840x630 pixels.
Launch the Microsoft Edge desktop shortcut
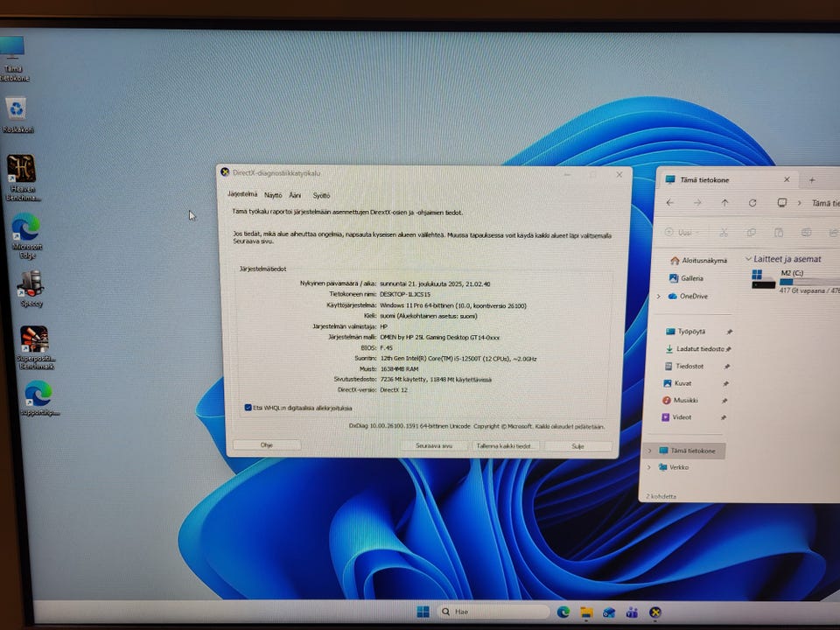[x=26, y=235]
